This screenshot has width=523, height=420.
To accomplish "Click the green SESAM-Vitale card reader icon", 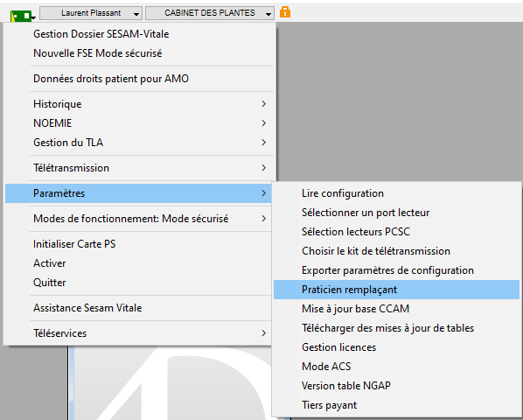I will (x=21, y=16).
